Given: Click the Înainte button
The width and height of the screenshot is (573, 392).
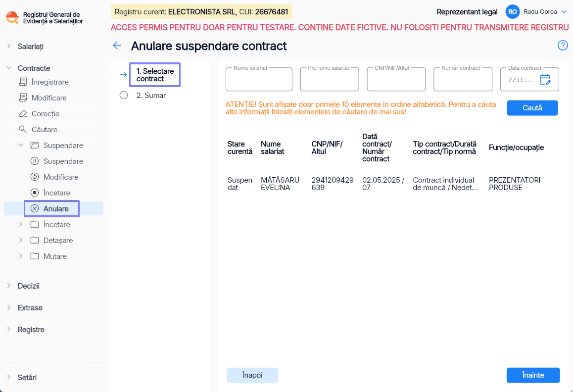Looking at the screenshot, I should pyautogui.click(x=533, y=375).
